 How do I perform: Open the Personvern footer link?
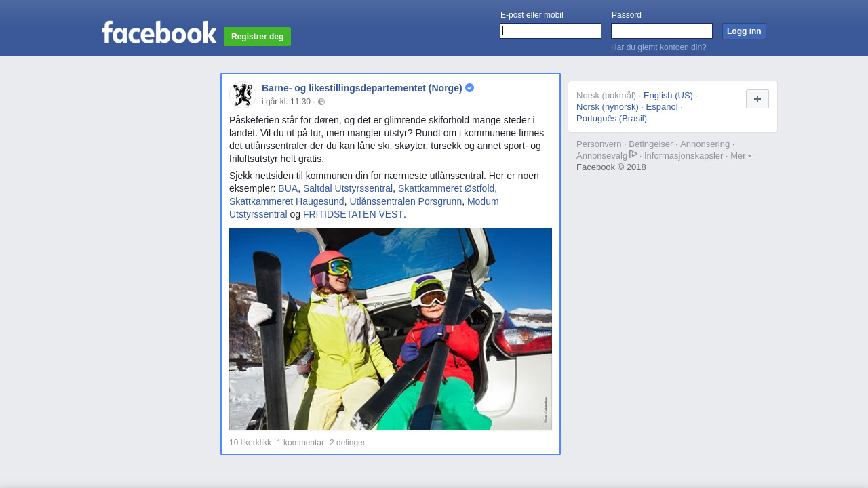(598, 144)
